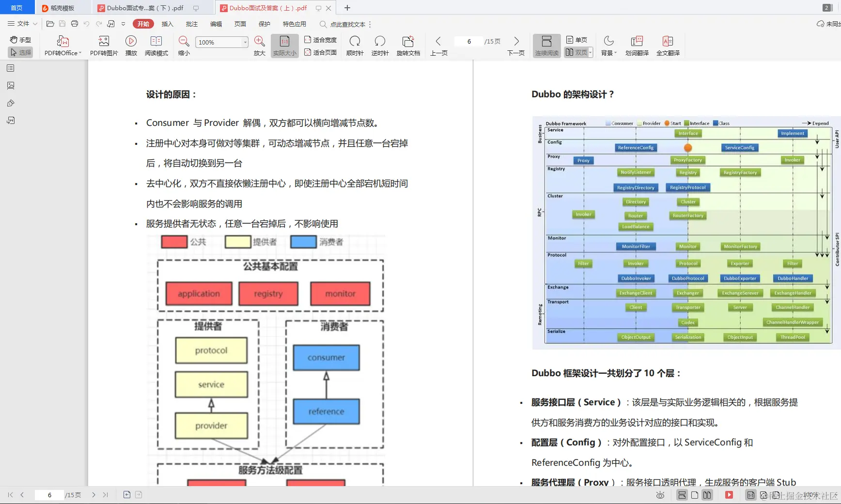Expand the 文件 file menu
This screenshot has height=504, width=841.
[21, 24]
